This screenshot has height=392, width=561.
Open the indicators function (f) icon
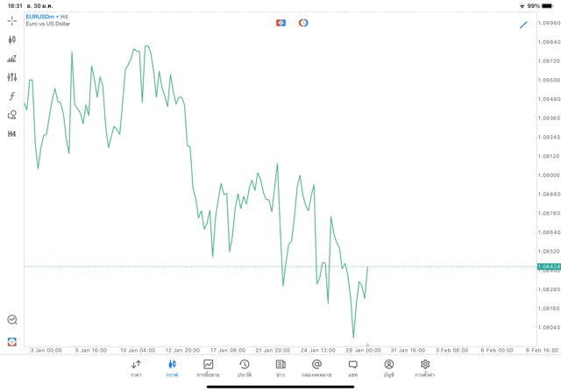(x=12, y=96)
